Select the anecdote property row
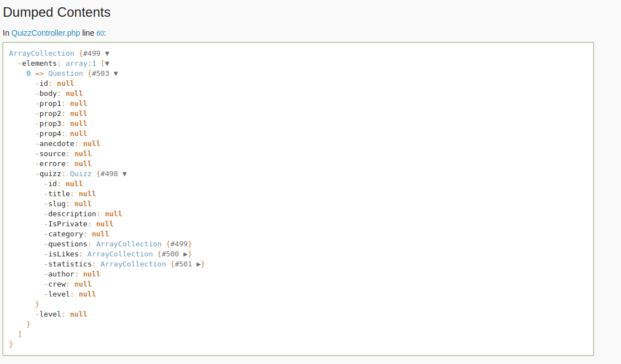 pos(67,144)
